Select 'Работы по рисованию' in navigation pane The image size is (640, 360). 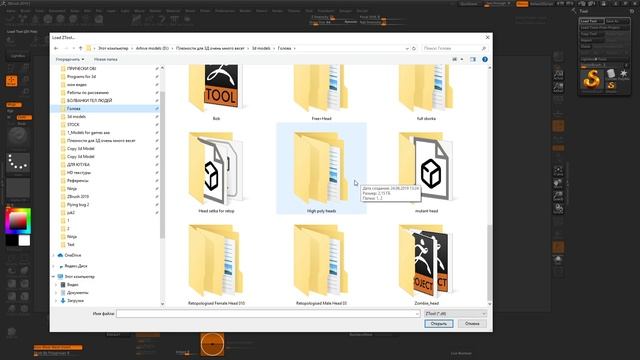[x=88, y=93]
